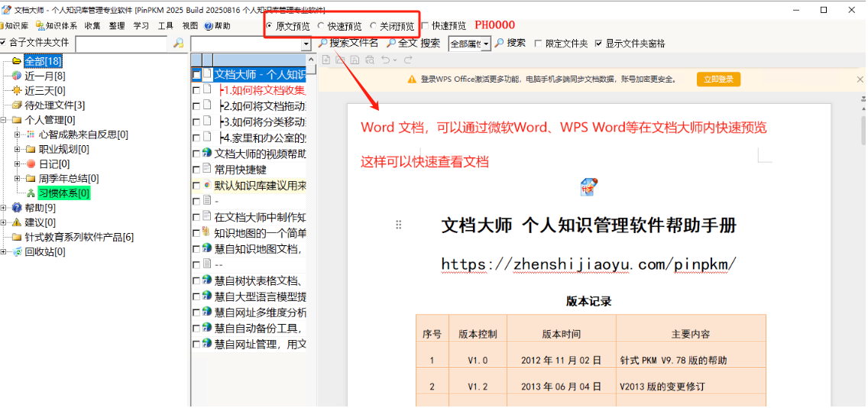The image size is (868, 408).
Task: Expand the 帮助[9] tree node
Action: tap(5, 208)
